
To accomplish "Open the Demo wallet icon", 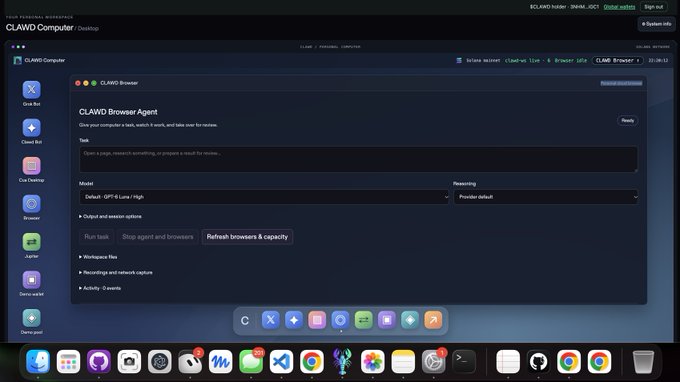I will pos(31,280).
